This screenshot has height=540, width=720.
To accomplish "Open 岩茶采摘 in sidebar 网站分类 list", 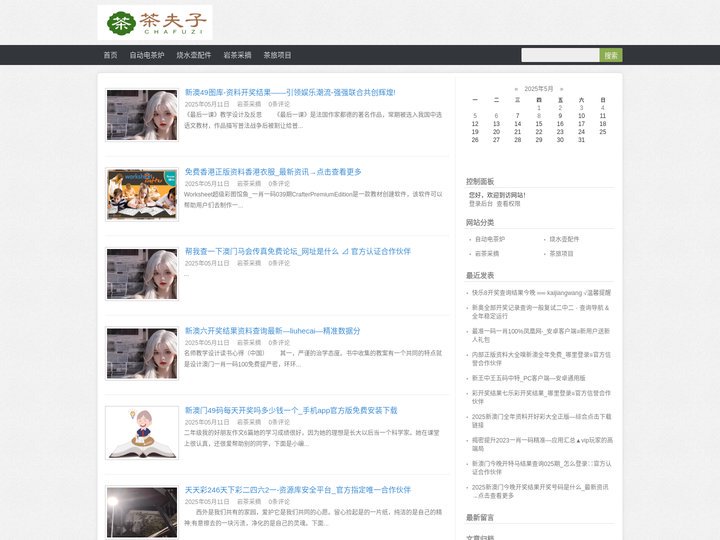I will coord(487,253).
